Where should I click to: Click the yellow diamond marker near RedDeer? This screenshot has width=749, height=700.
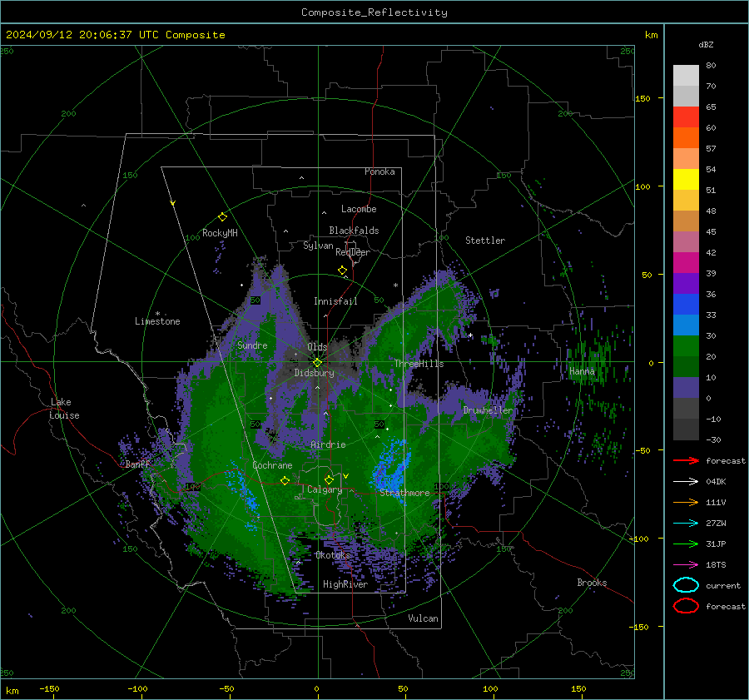click(342, 271)
